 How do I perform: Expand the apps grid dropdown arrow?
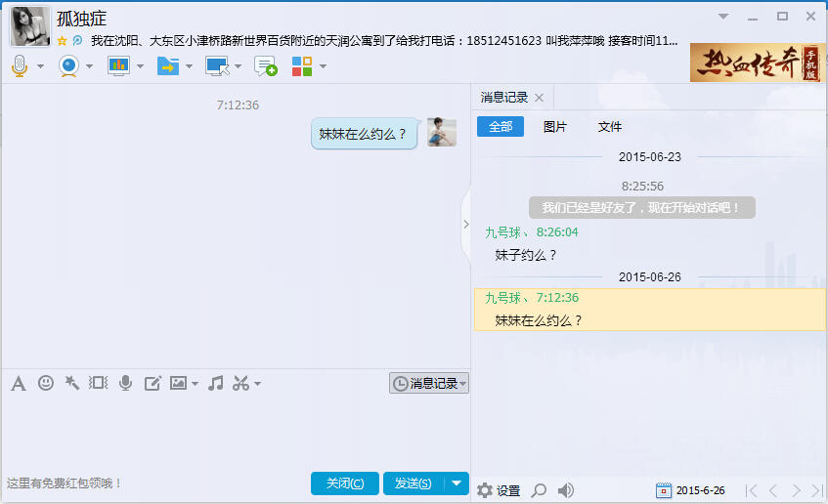click(x=323, y=66)
